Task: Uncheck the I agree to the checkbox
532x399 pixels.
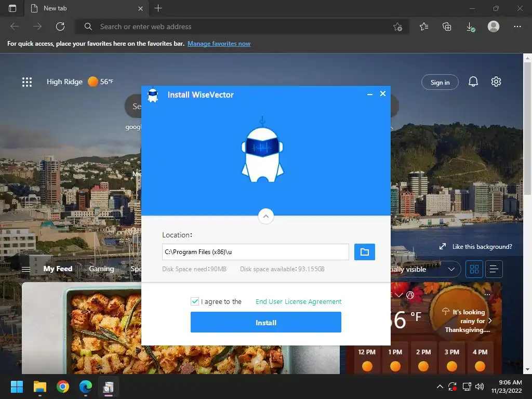Action: point(195,301)
